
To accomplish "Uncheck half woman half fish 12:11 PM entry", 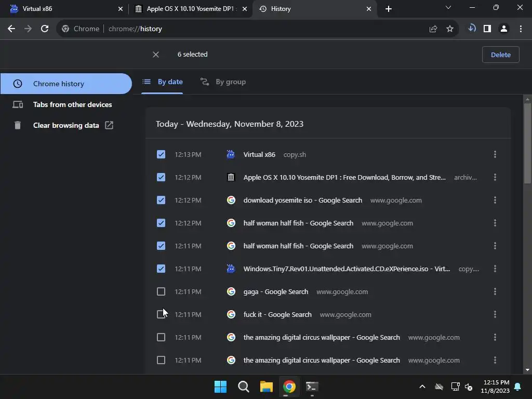I will click(161, 246).
